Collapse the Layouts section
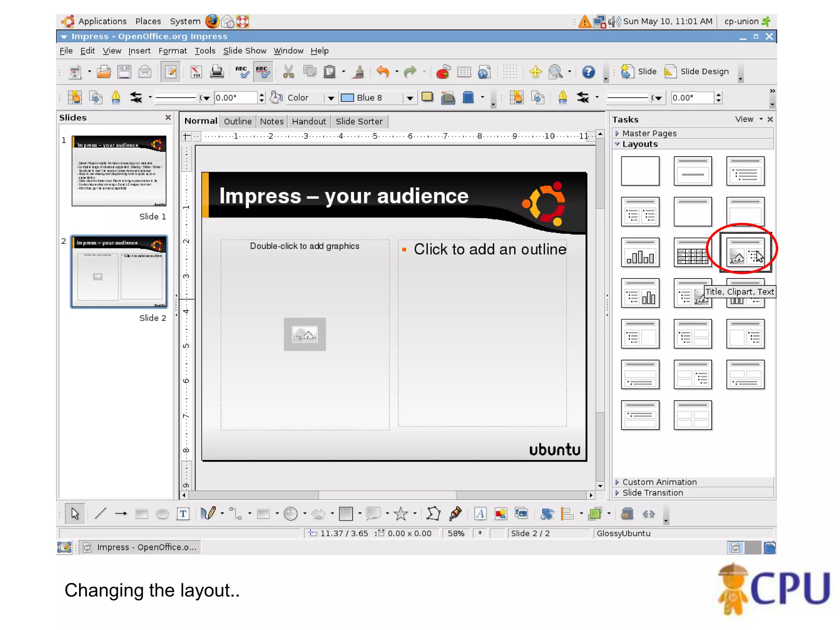Image resolution: width=840 pixels, height=630 pixels. (x=693, y=144)
